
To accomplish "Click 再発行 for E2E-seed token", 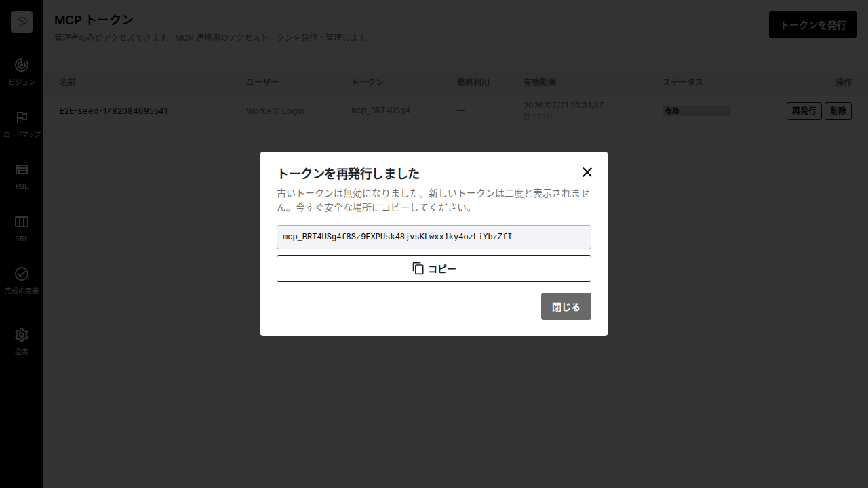I will coord(804,111).
